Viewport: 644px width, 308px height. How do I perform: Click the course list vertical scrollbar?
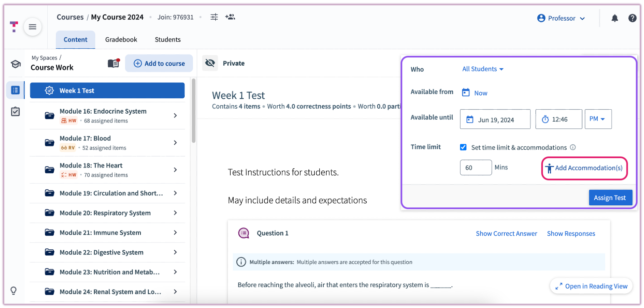(x=194, y=111)
